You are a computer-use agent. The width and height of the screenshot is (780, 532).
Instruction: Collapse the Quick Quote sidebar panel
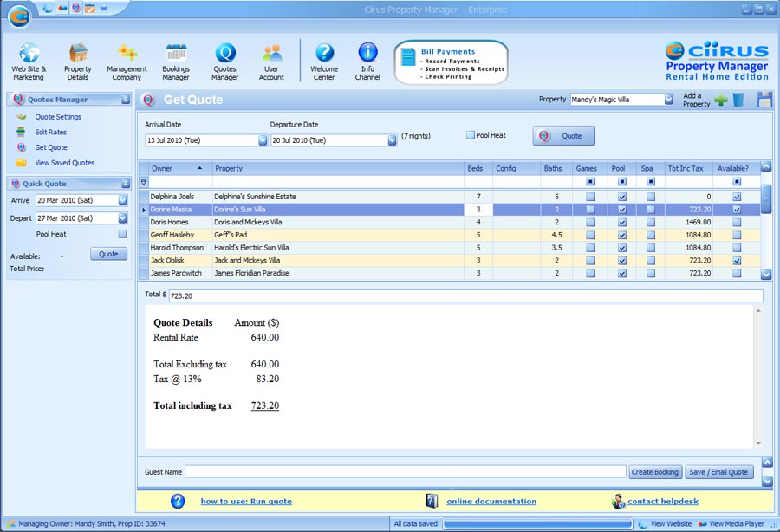(126, 184)
